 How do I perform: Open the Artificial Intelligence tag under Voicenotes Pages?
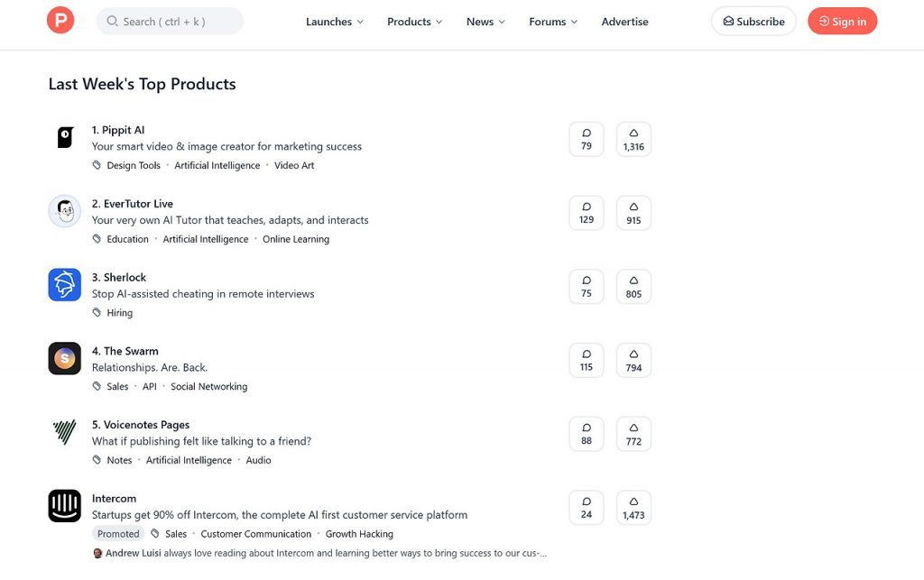pyautogui.click(x=189, y=460)
